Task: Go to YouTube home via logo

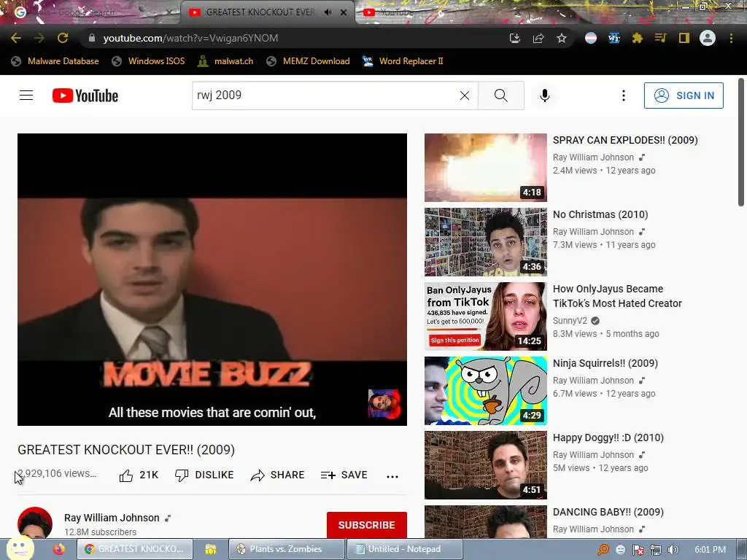Action: (x=85, y=96)
